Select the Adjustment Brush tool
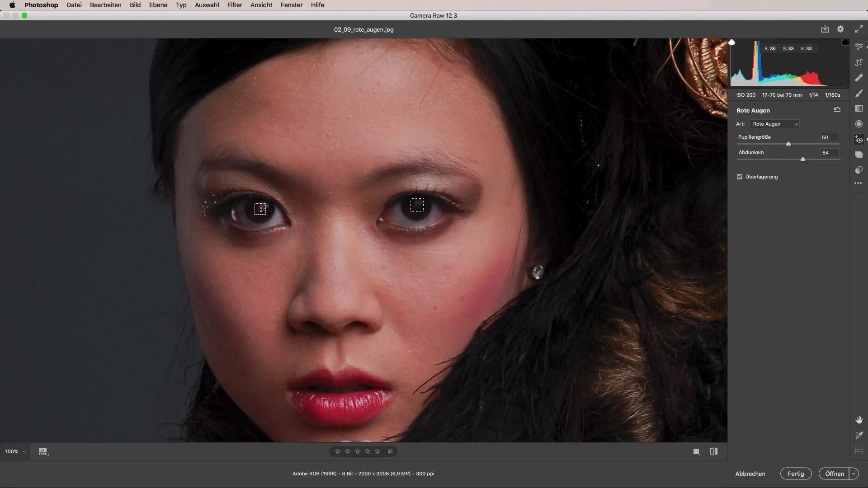Screen dimensions: 868x488 click(x=859, y=93)
